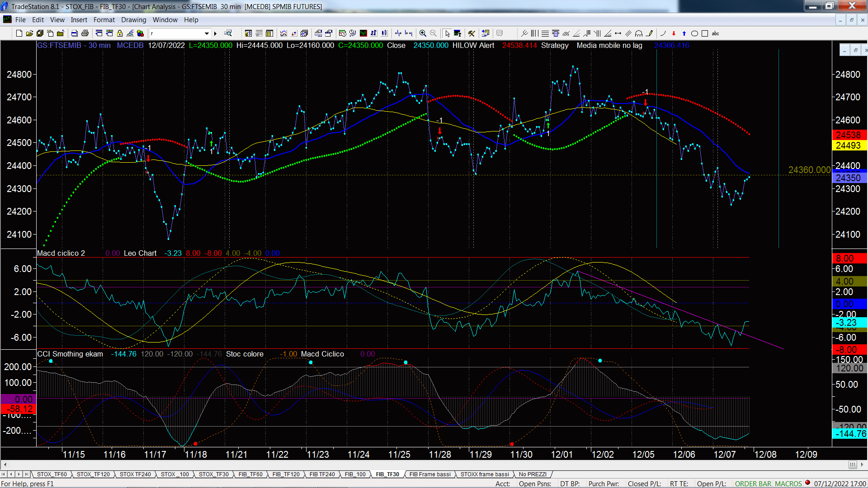Select the curved arc drawing tool
This screenshot has height=488, width=868.
pos(663,33)
